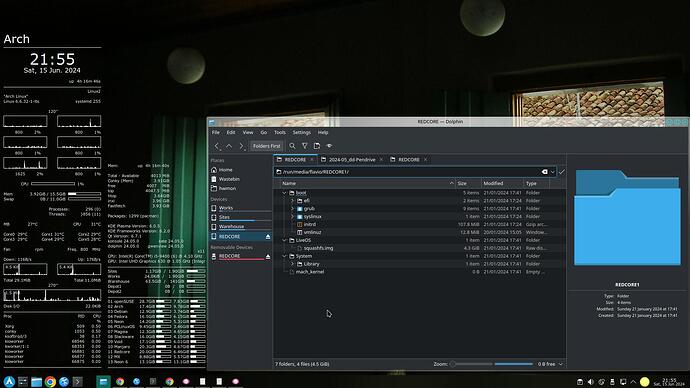Select the mach_kernel file
Viewport: 690px width, 388px height.
(x=309, y=272)
